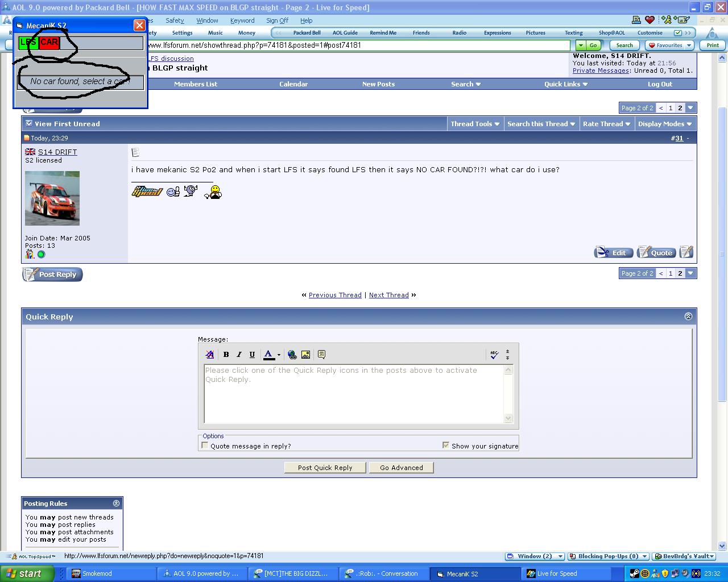This screenshot has width=728, height=582.
Task: Open the text color dropdown arrow
Action: (279, 355)
